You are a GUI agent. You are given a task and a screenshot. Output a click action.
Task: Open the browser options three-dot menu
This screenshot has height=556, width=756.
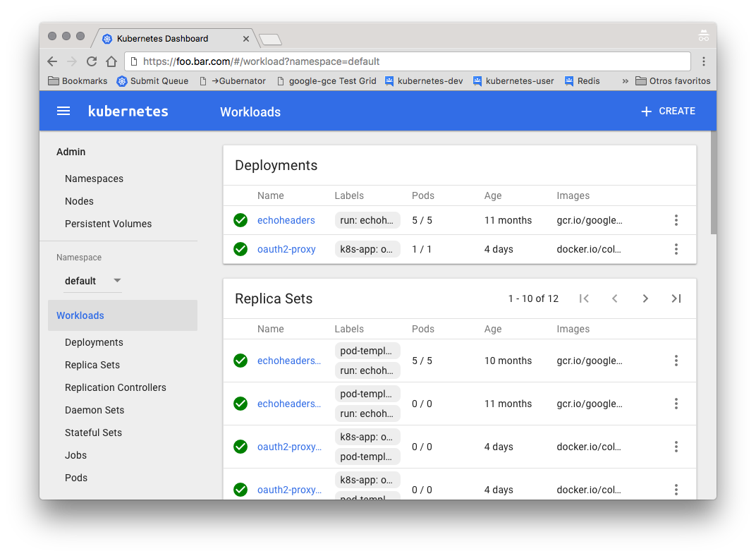point(704,61)
